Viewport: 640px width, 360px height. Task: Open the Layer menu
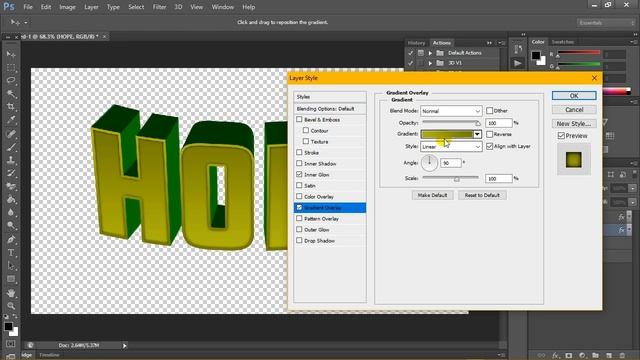(91, 7)
